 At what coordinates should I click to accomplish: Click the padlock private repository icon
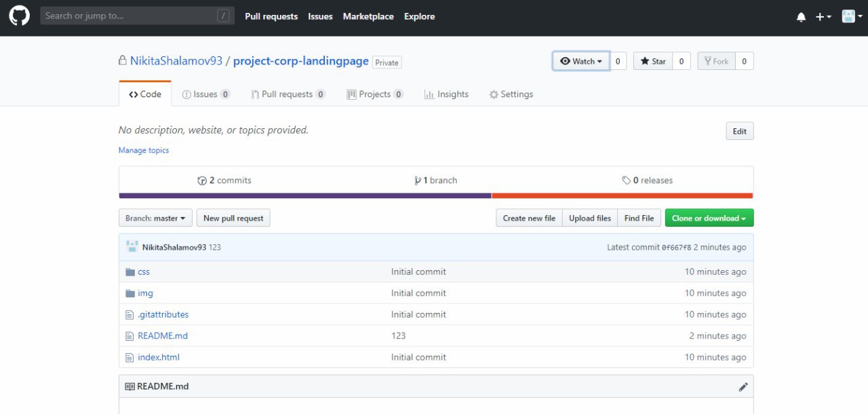[x=123, y=61]
